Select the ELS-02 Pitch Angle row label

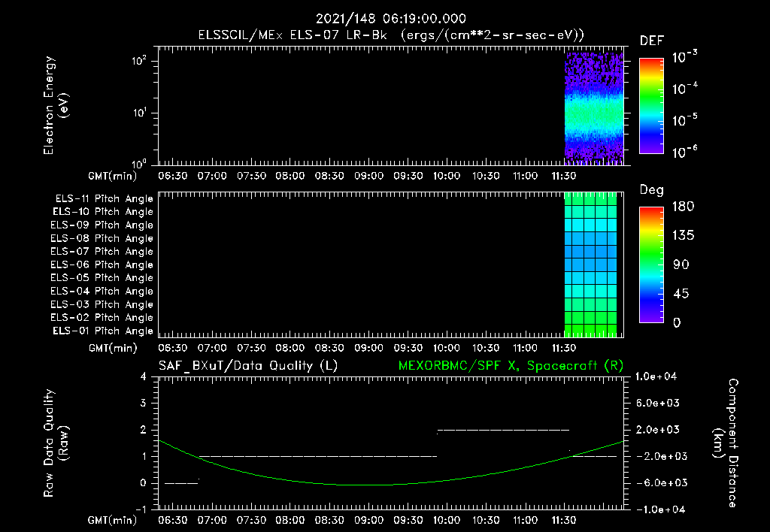[102, 318]
